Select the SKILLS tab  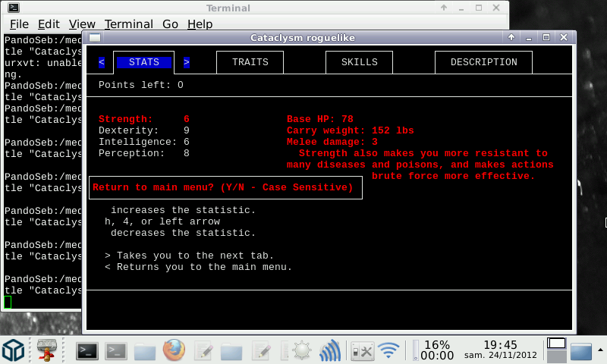(x=359, y=62)
